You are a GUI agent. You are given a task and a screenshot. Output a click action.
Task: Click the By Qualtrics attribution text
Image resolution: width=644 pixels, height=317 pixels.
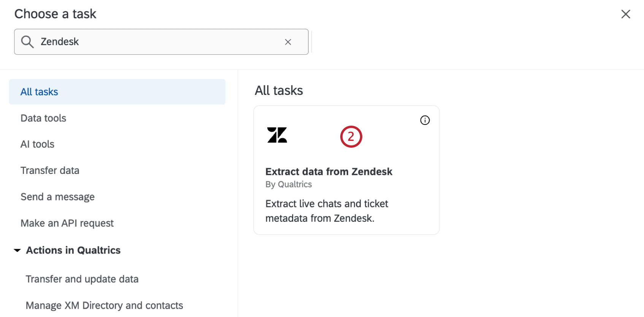[289, 184]
